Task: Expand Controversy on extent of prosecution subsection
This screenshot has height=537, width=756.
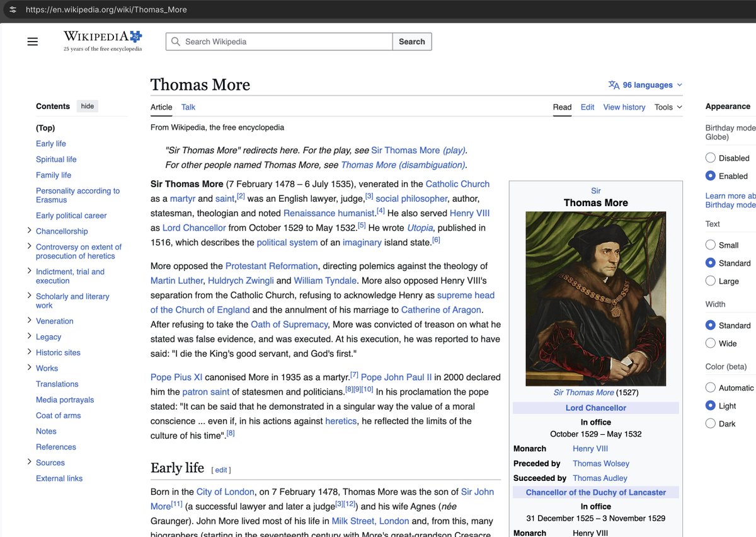Action: (x=29, y=246)
